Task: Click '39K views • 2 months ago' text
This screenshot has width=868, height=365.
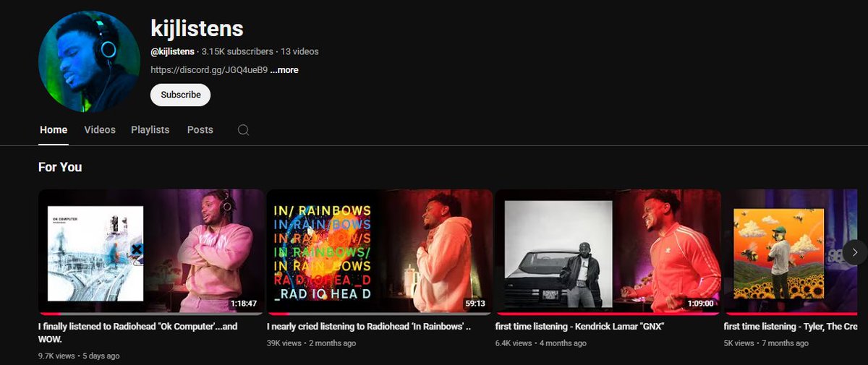Action: coord(311,343)
